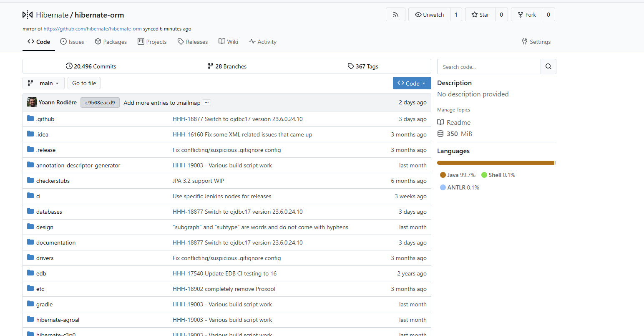644x336 pixels.
Task: Open the 'subgraph and subtype' commit message
Action: coord(260,227)
